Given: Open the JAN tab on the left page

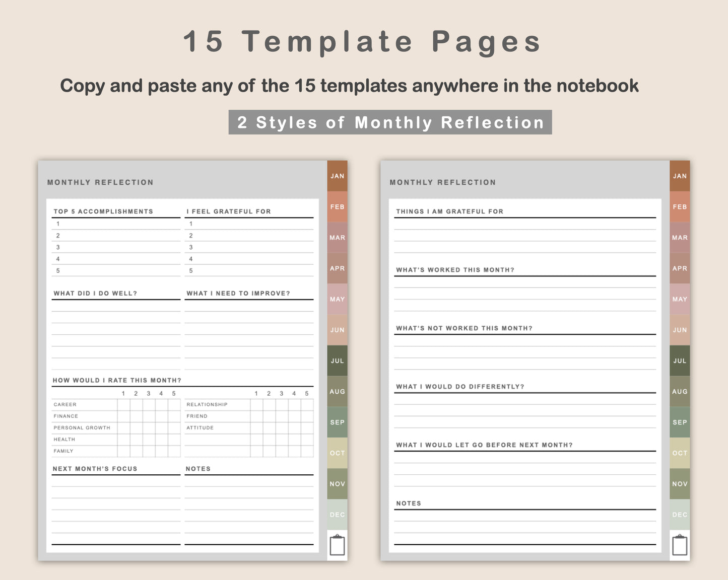Looking at the screenshot, I should tap(337, 176).
